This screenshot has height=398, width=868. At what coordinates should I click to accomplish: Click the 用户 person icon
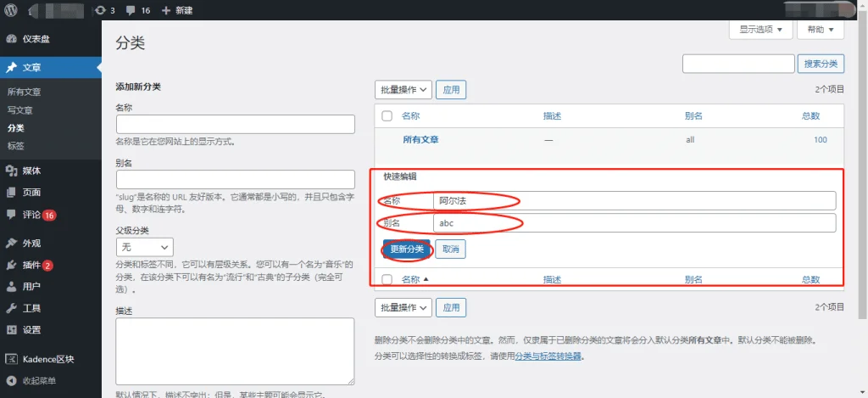coord(11,287)
